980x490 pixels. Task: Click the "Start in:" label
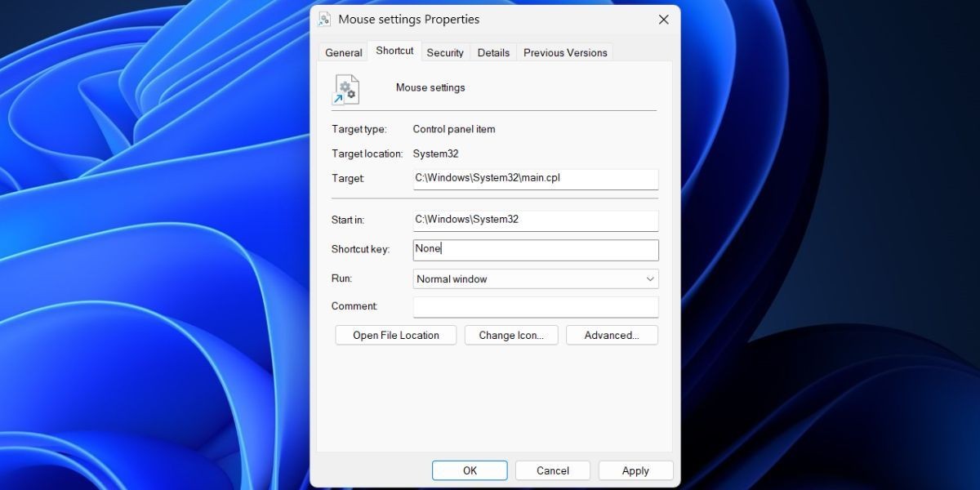coord(348,220)
